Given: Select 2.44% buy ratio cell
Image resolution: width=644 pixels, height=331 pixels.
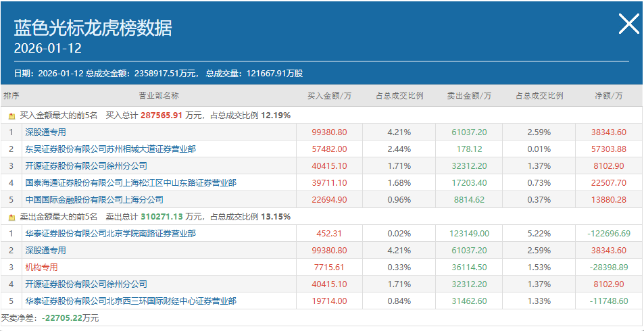Looking at the screenshot, I should [399, 149].
